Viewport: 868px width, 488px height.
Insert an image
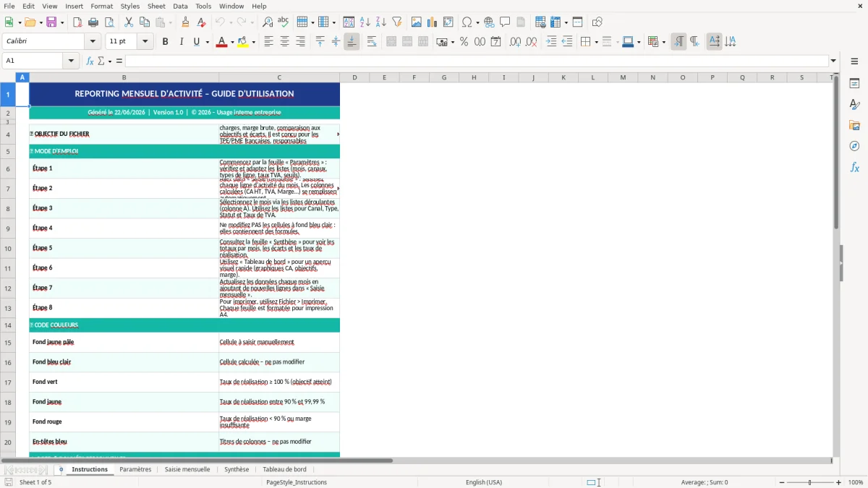[417, 22]
